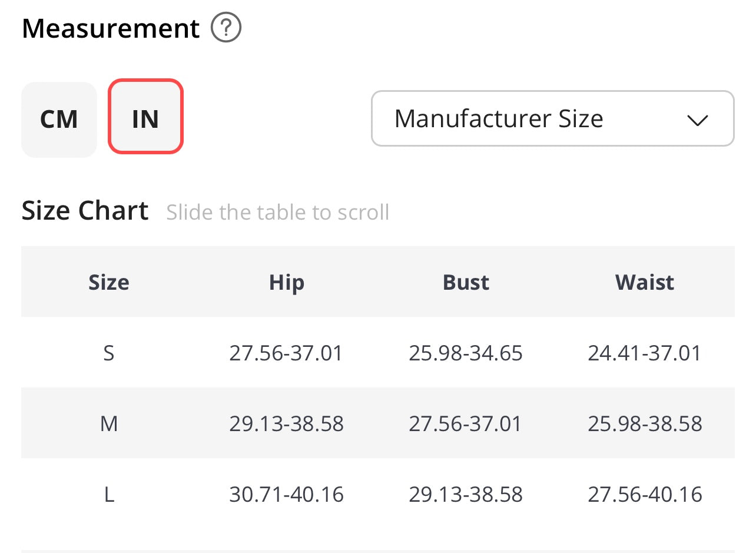Click the Size Chart heading
This screenshot has height=553, width=756.
pyautogui.click(x=85, y=211)
